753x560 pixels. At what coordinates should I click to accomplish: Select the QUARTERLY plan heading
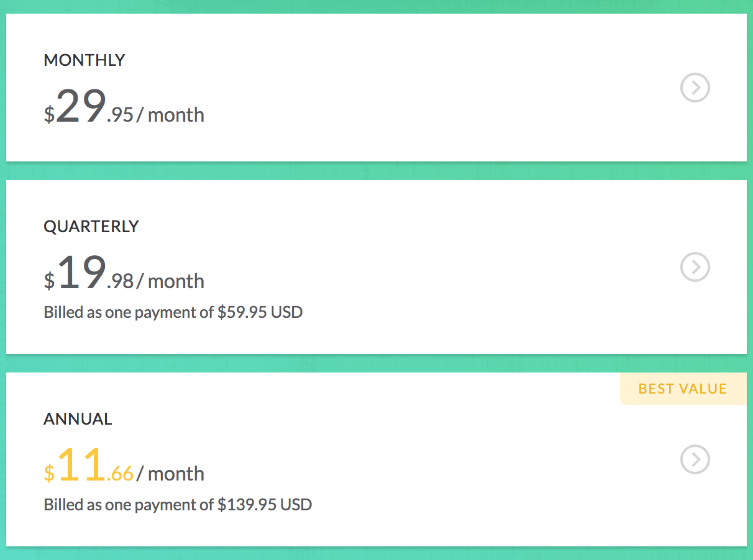tap(91, 227)
